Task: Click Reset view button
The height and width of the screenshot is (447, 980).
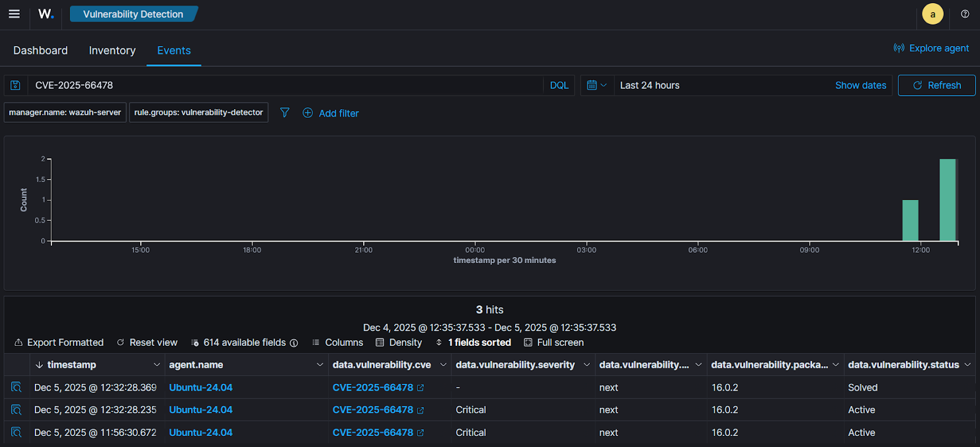Action: click(x=147, y=342)
